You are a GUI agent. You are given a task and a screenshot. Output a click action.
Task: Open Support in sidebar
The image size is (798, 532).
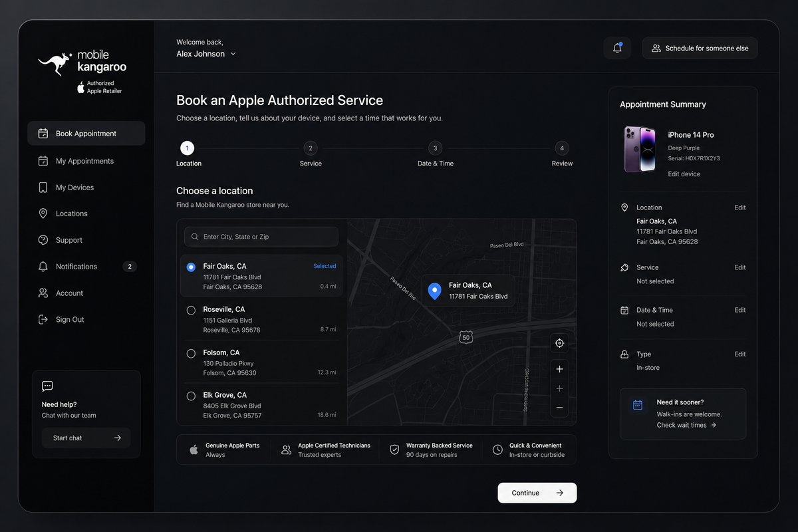86,240
